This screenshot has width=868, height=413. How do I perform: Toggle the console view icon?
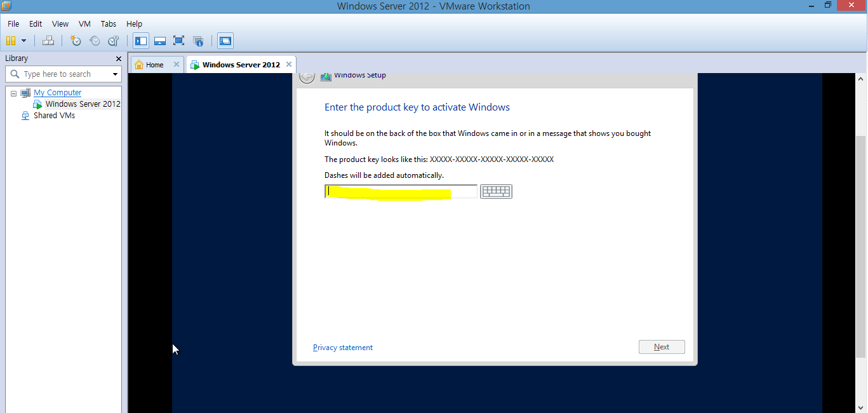[225, 41]
